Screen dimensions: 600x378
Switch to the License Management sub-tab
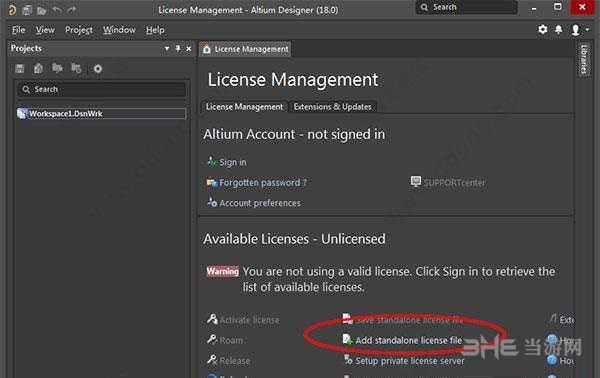pos(244,107)
